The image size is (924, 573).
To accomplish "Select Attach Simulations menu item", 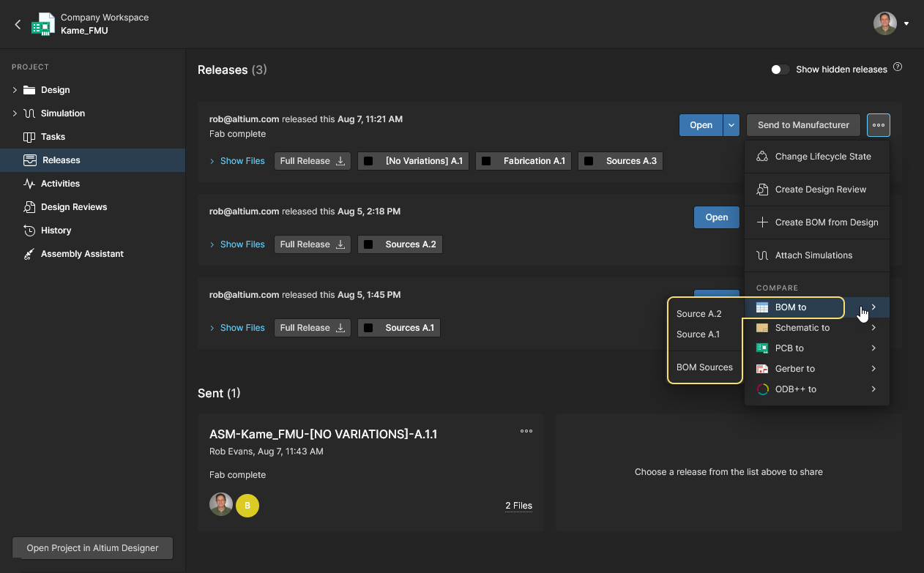I will [x=817, y=255].
